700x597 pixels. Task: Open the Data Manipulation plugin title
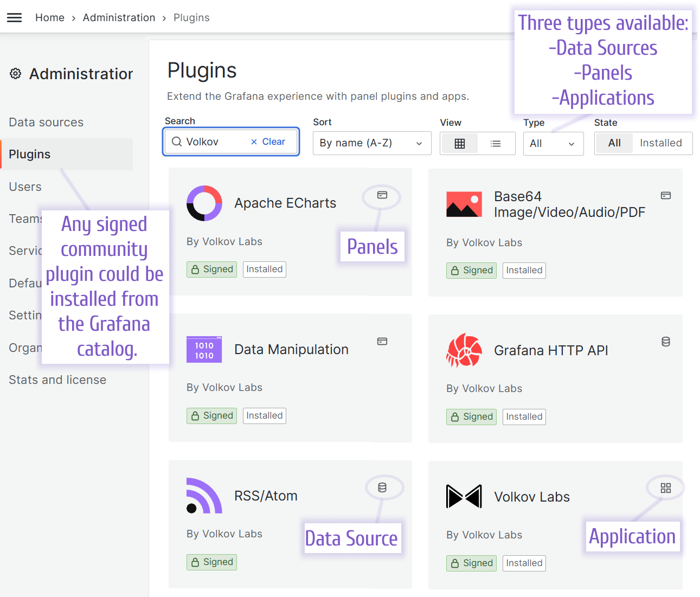click(291, 350)
